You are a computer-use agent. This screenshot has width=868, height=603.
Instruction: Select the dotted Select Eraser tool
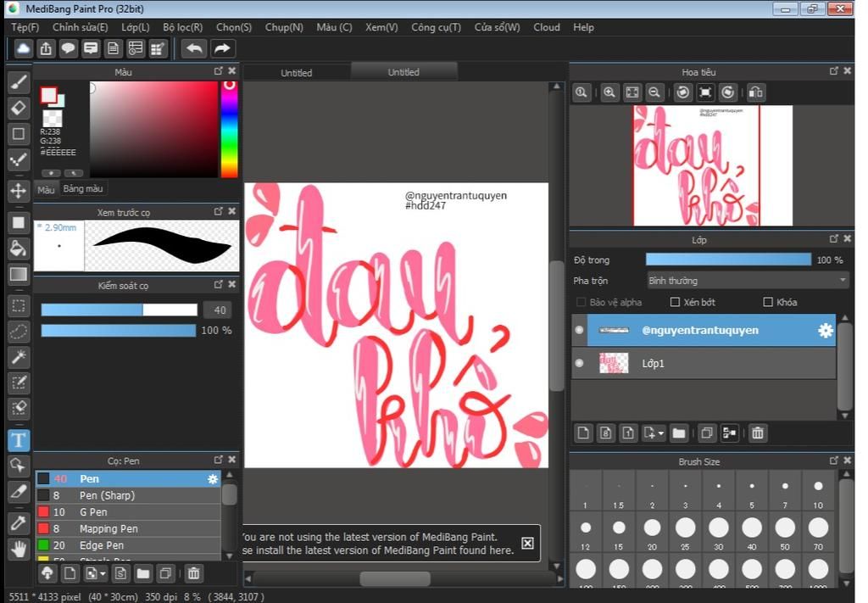(x=19, y=408)
